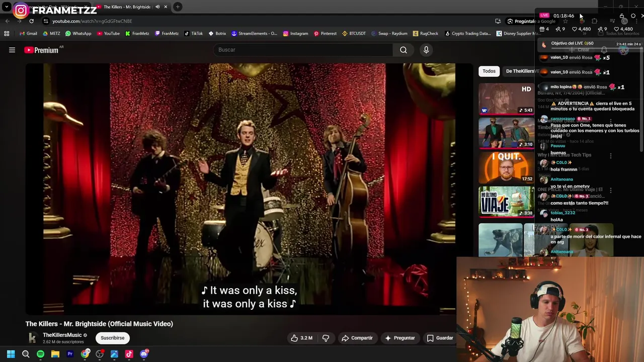Open the RugCheck bookmark
644x362 pixels.
(426, 34)
